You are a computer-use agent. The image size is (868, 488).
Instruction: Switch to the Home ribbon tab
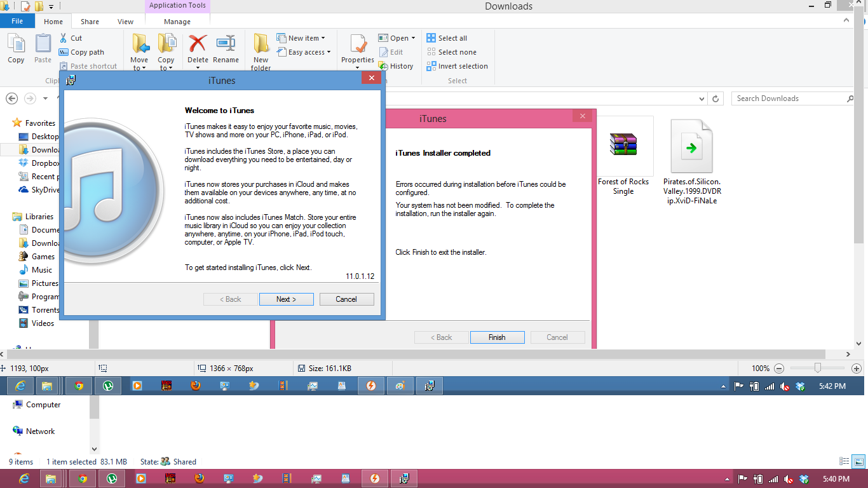pyautogui.click(x=53, y=22)
